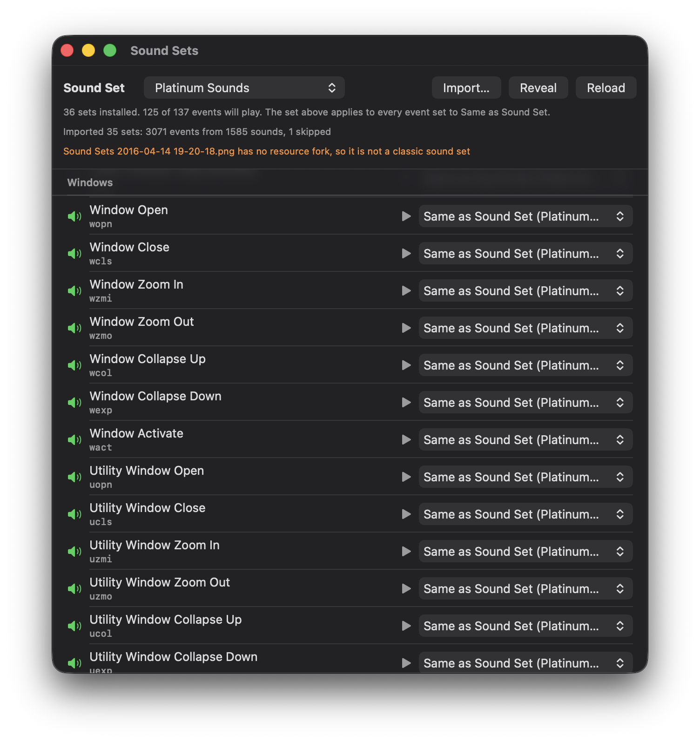Open the Window Collapse Down sound dropdown
This screenshot has width=700, height=742.
(525, 403)
